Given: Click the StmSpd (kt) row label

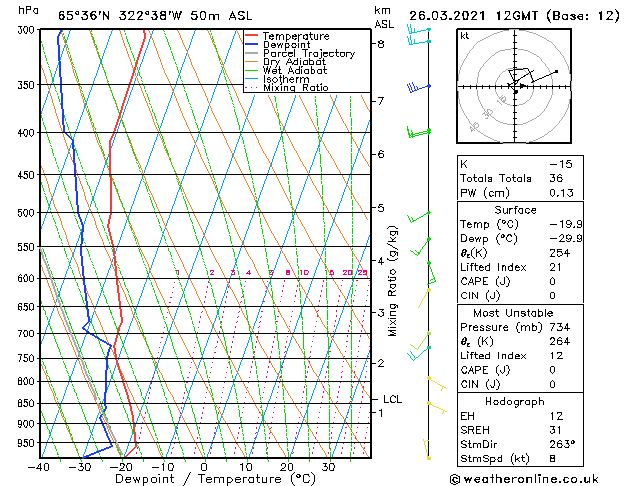Looking at the screenshot, I should pyautogui.click(x=495, y=459).
